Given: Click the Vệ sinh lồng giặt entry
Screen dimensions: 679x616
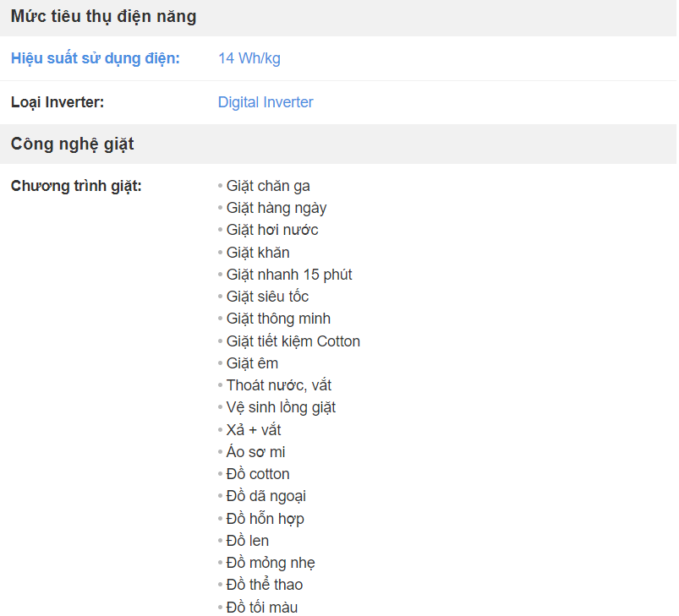Looking at the screenshot, I should pos(281,407).
